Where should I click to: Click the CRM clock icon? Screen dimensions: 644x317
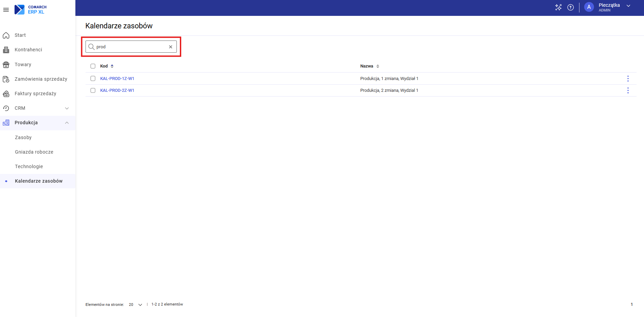coord(6,108)
